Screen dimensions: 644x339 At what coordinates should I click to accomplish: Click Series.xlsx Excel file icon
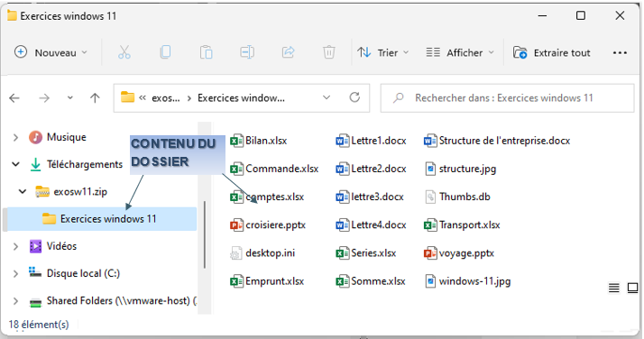pyautogui.click(x=342, y=253)
